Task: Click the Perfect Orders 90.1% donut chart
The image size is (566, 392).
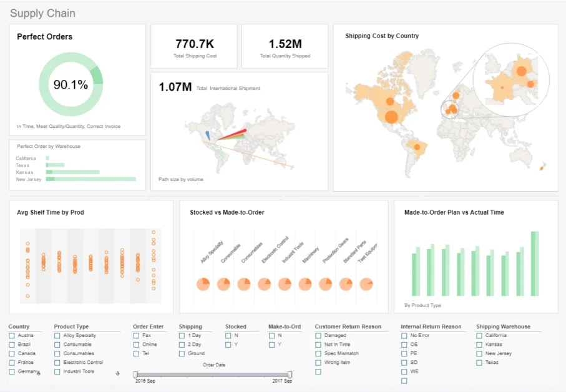Action: pos(71,84)
